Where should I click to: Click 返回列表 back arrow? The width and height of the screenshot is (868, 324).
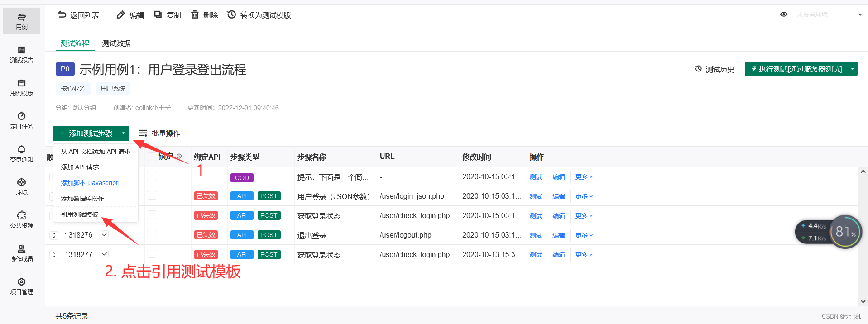point(78,15)
